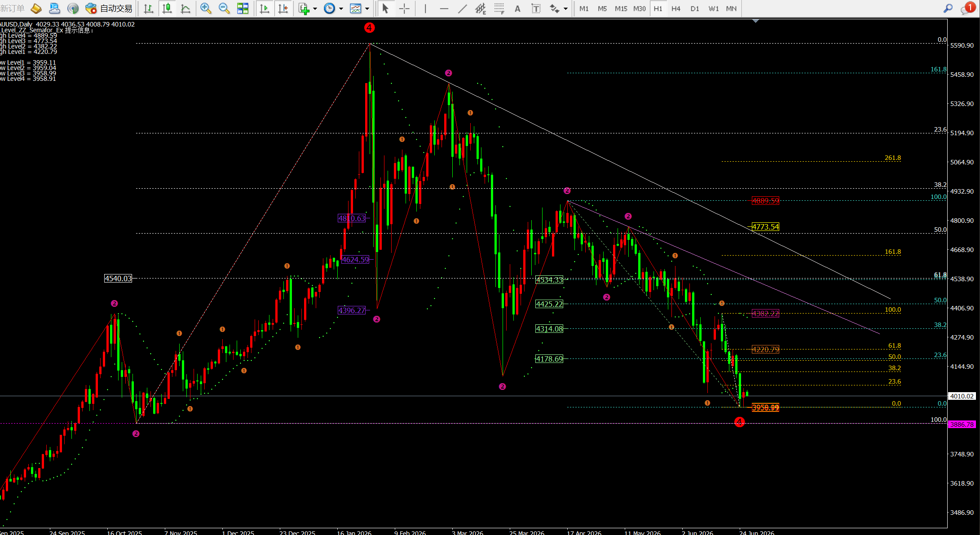Click the 3958.99 low level label
This screenshot has width=980, height=535.
[766, 407]
